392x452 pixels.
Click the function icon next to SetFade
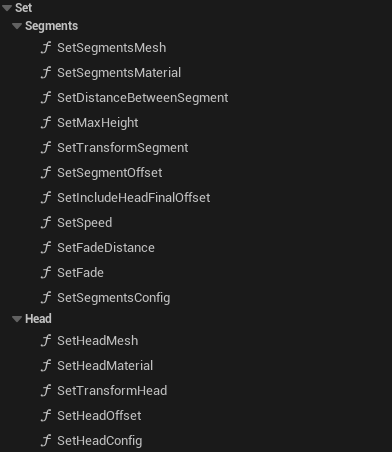point(46,273)
